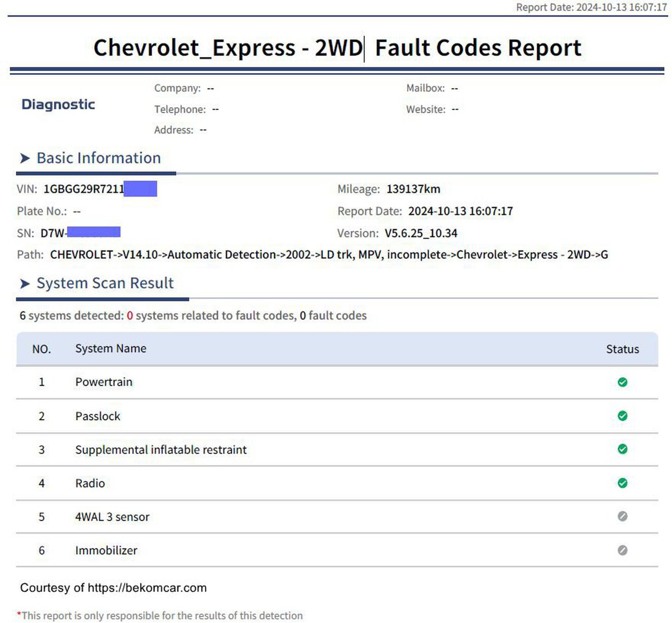
Task: Click the NO. column header
Action: point(41,349)
